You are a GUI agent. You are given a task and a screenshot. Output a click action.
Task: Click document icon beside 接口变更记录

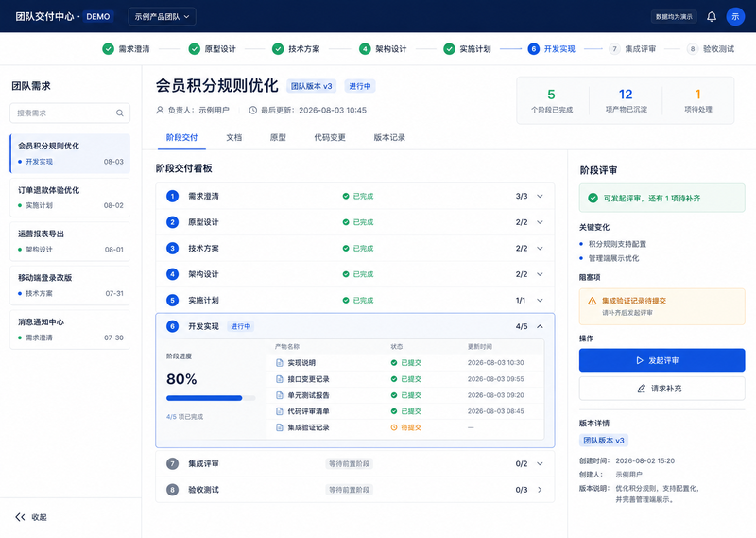(279, 379)
